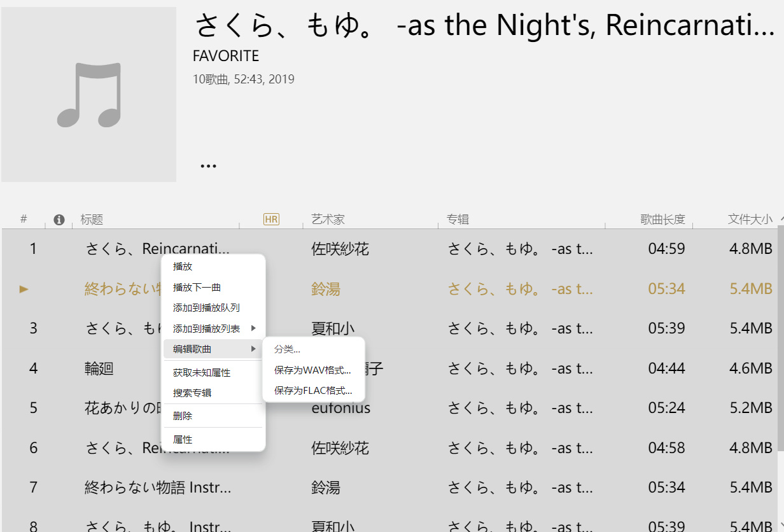Click 获取未知属性 in the context menu
The height and width of the screenshot is (532, 784).
(202, 372)
